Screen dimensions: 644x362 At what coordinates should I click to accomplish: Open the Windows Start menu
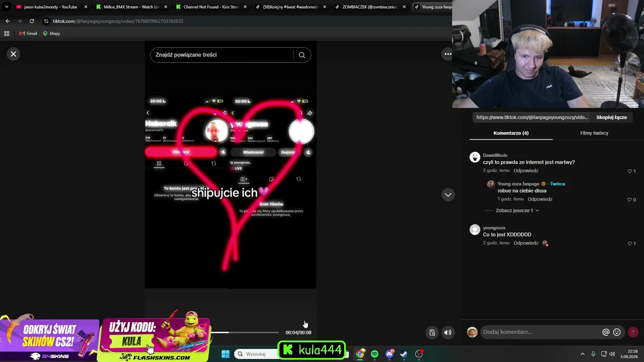coord(225,354)
